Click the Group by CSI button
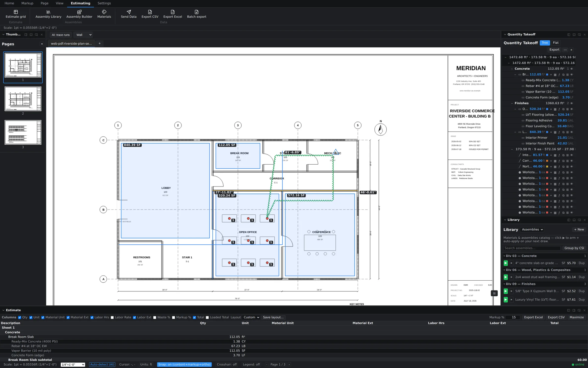 pyautogui.click(x=574, y=248)
